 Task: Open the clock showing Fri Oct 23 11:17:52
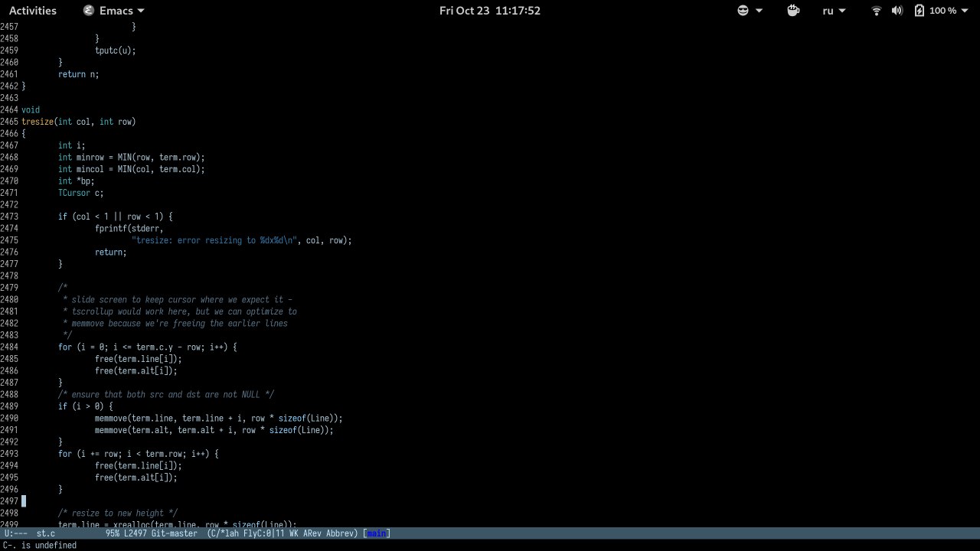(490, 11)
